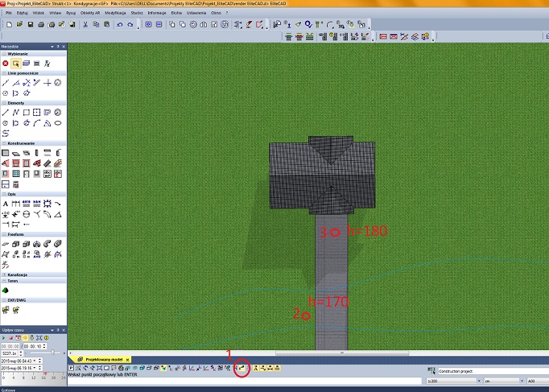Click the red delete selection icon under Wybieranie
This screenshot has height=392, width=549.
[6, 63]
